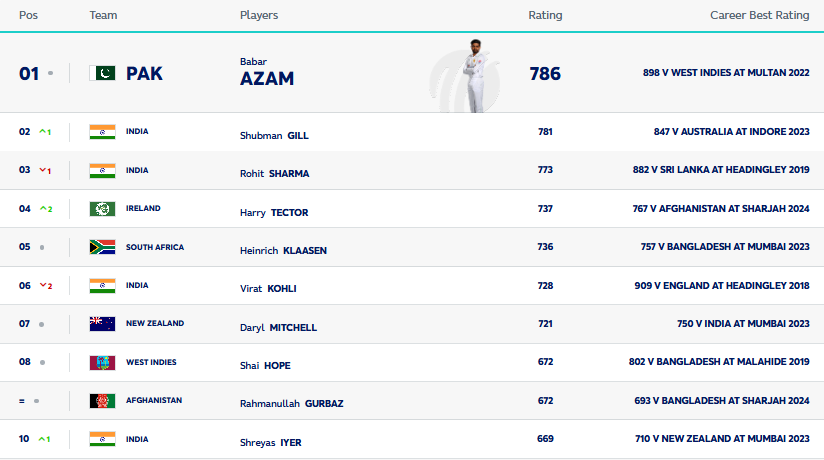This screenshot has width=824, height=460.
Task: Click the India flag beside Shreyas Iyer
Action: (x=102, y=438)
